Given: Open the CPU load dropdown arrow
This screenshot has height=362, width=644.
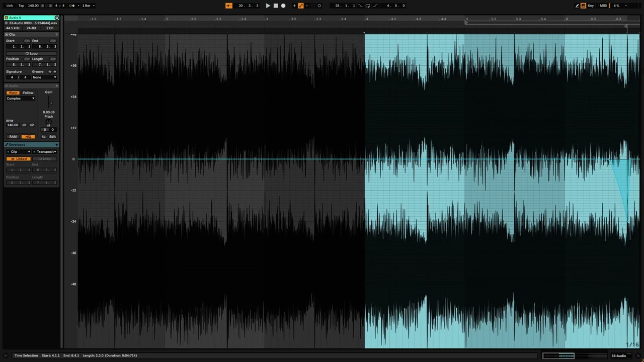Looking at the screenshot, I should coord(626,6).
